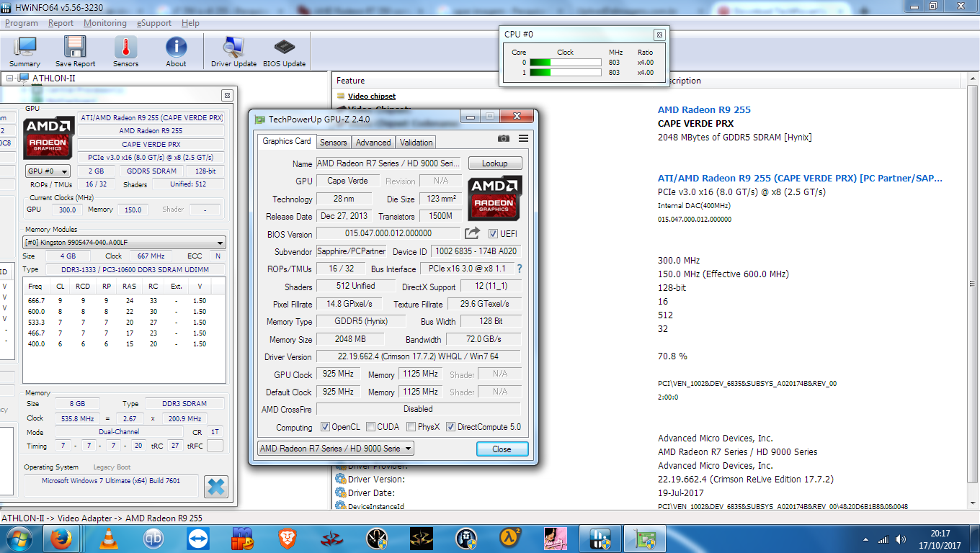
Task: Launch Driver Update from the toolbar
Action: pos(233,51)
